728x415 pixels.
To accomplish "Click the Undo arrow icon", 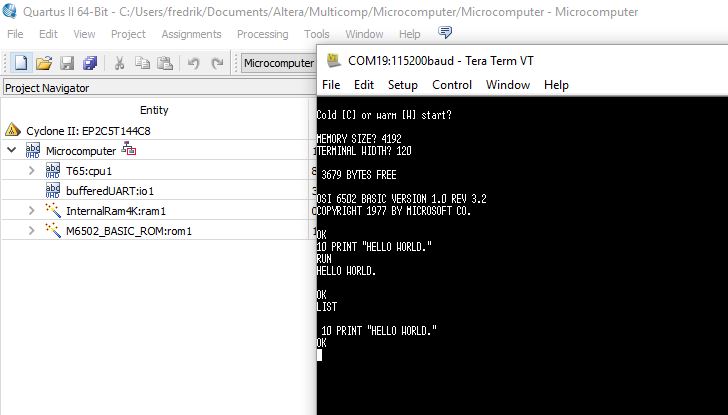I will click(x=193, y=63).
